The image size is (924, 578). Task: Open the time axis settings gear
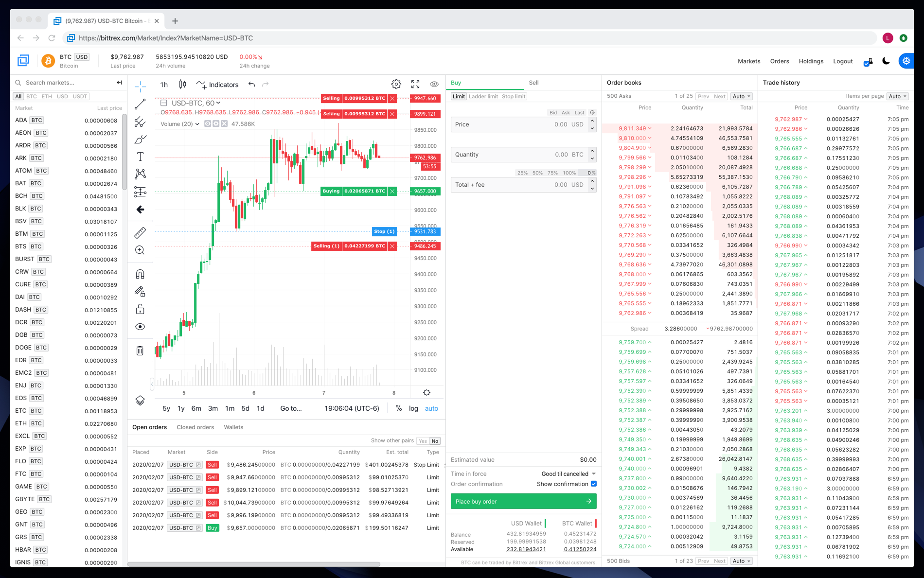(x=426, y=393)
